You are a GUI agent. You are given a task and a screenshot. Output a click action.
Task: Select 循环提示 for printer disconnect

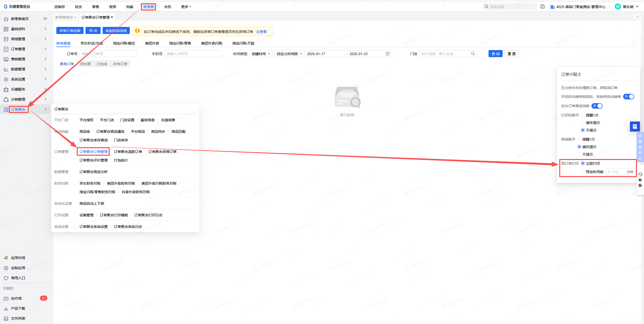583,123
